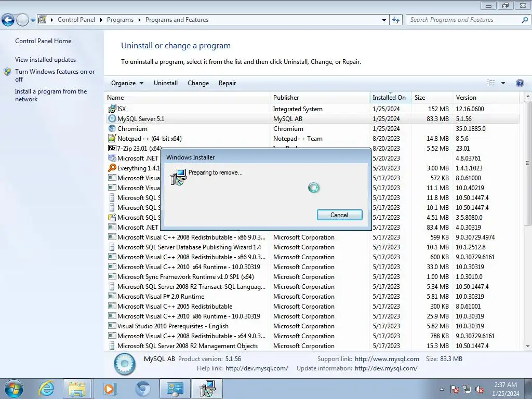The image size is (532, 399).
Task: Expand the address bar history dropdown
Action: coord(384,20)
